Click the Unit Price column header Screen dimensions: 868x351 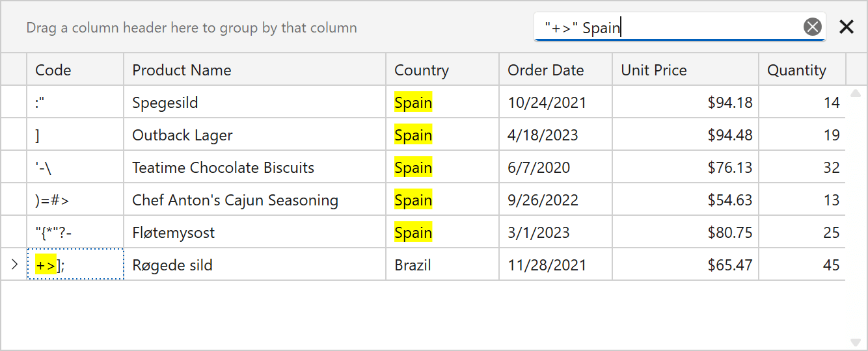685,70
